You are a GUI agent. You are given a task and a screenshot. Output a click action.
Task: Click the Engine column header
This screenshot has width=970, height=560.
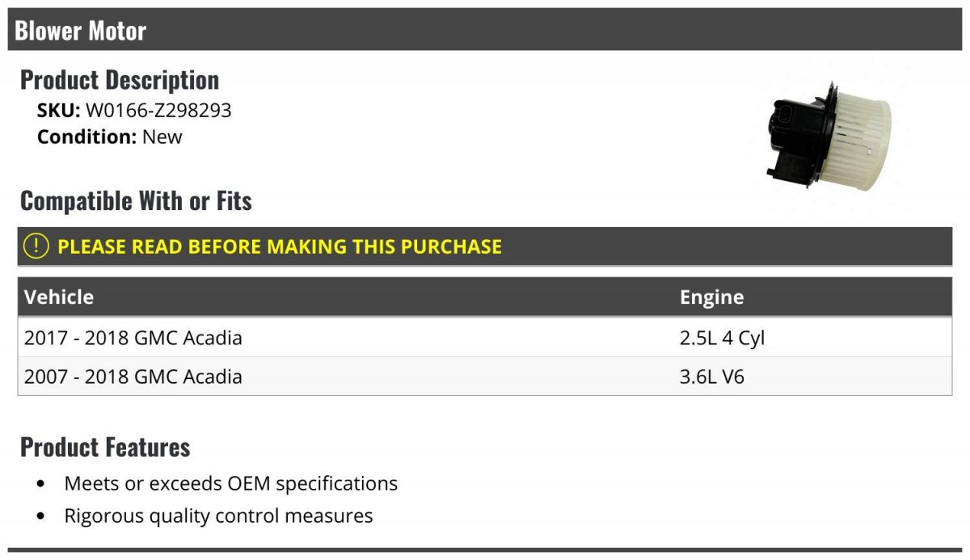coord(711,297)
